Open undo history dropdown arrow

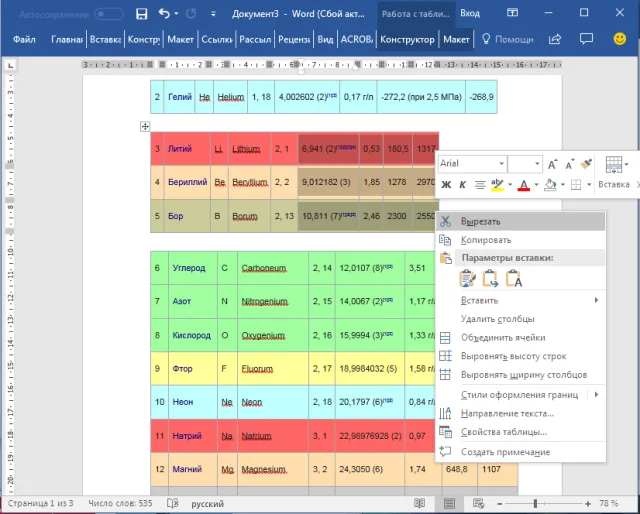[x=176, y=14]
